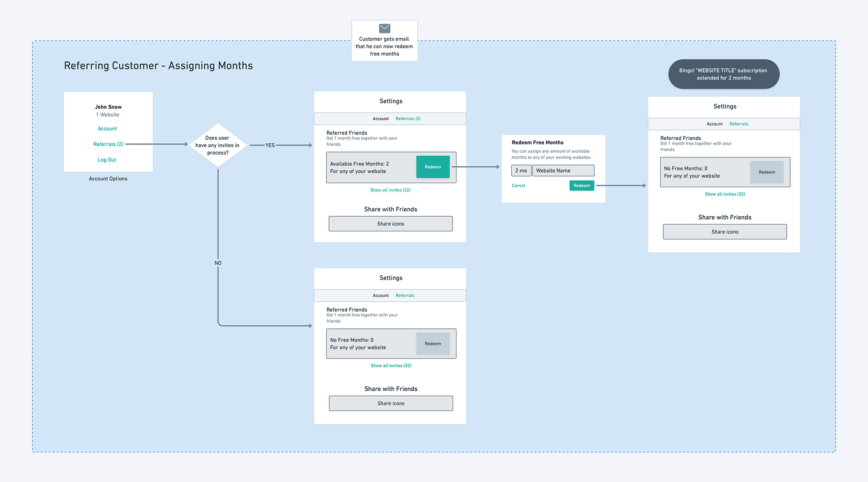Cancel the Redeem Free Months dialog
Screen dimensions: 868x482
[x=518, y=185]
